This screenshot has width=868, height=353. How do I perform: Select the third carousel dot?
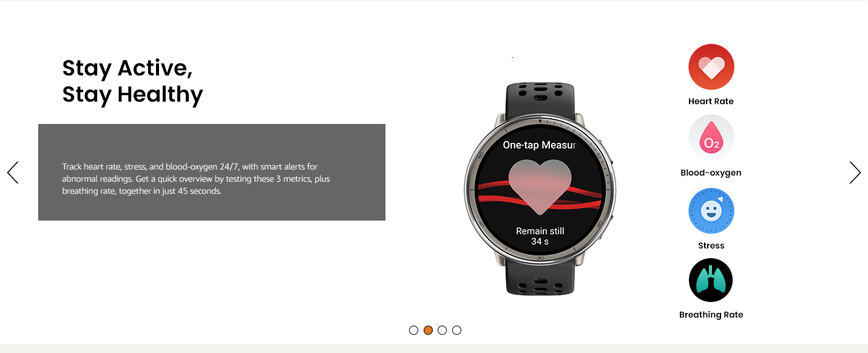442,330
